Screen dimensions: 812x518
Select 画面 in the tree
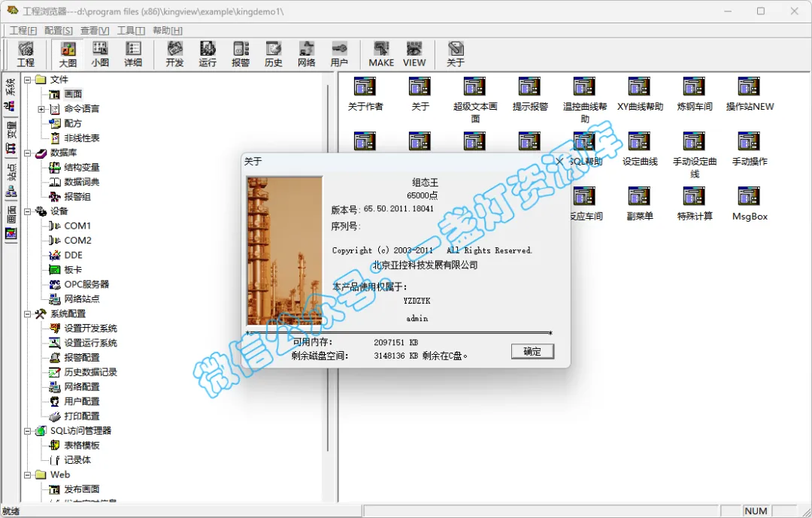pos(73,94)
